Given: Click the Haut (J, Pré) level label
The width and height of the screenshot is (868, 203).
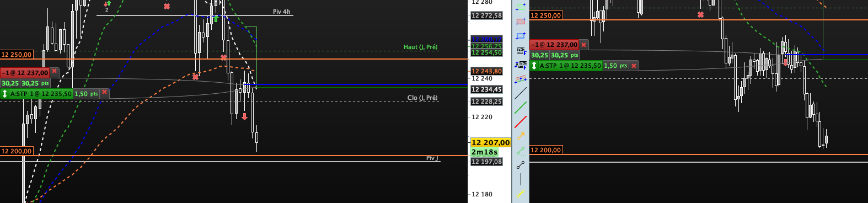Looking at the screenshot, I should click(420, 47).
